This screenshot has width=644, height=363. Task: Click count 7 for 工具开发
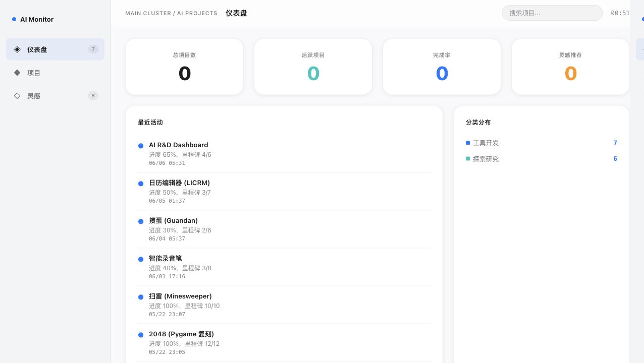coord(615,143)
